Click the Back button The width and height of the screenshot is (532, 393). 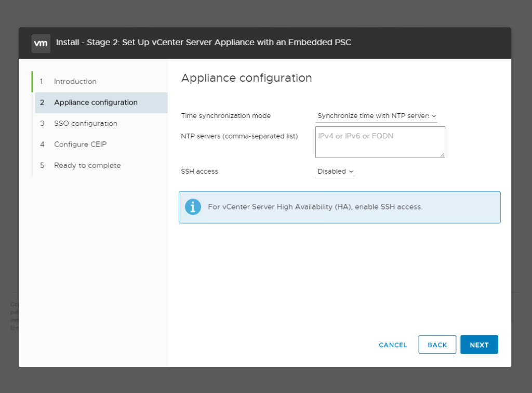point(437,345)
